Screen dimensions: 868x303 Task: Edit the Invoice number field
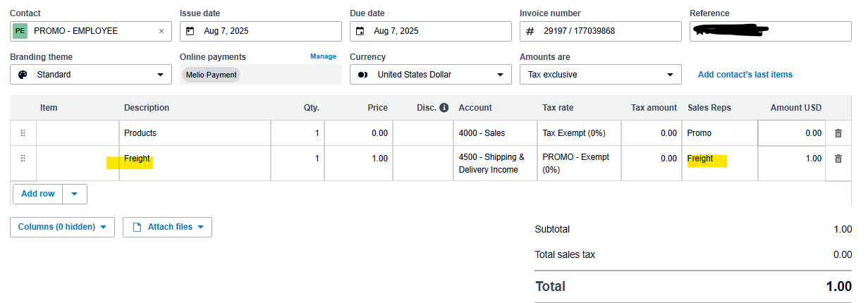coord(606,31)
